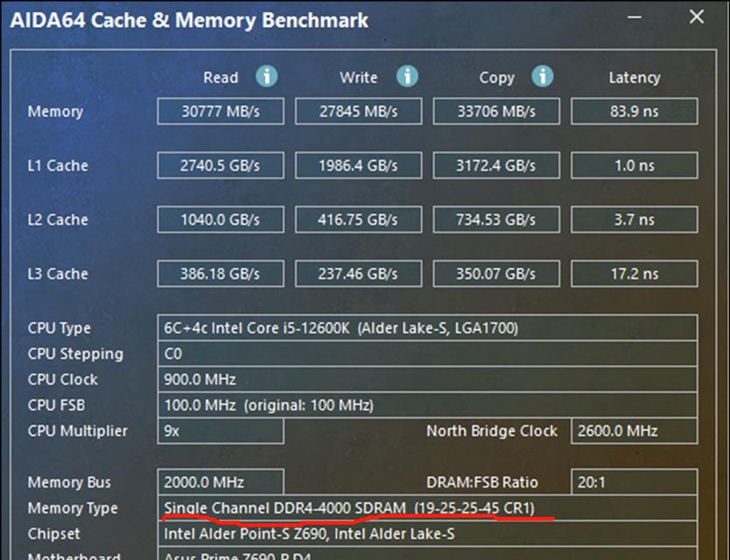The height and width of the screenshot is (560, 730).
Task: Click the Copy benchmark info icon
Action: (543, 76)
